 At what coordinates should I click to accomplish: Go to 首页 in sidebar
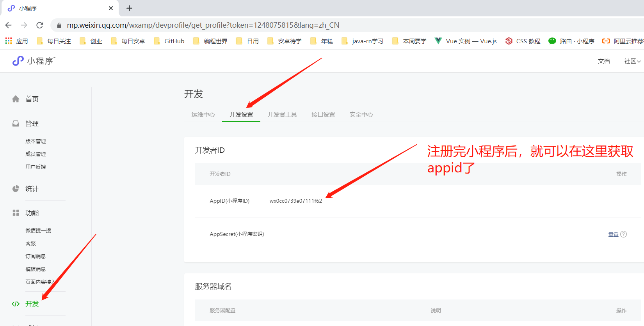tap(25, 99)
